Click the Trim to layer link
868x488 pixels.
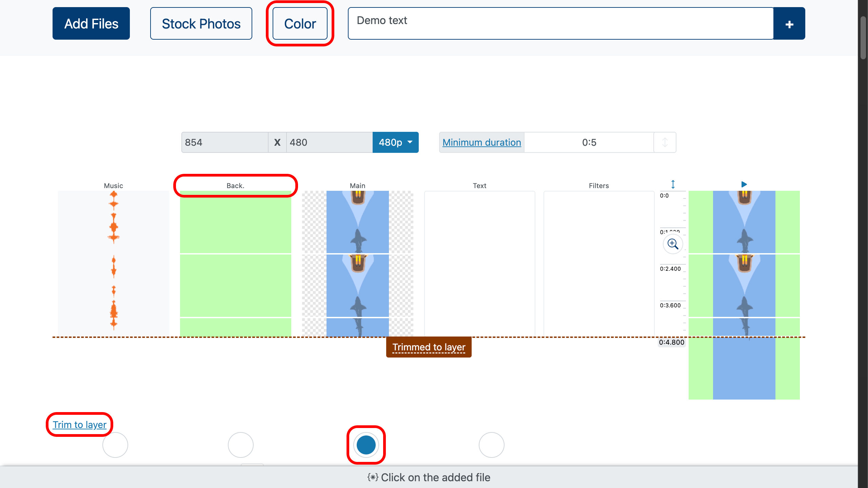[80, 425]
